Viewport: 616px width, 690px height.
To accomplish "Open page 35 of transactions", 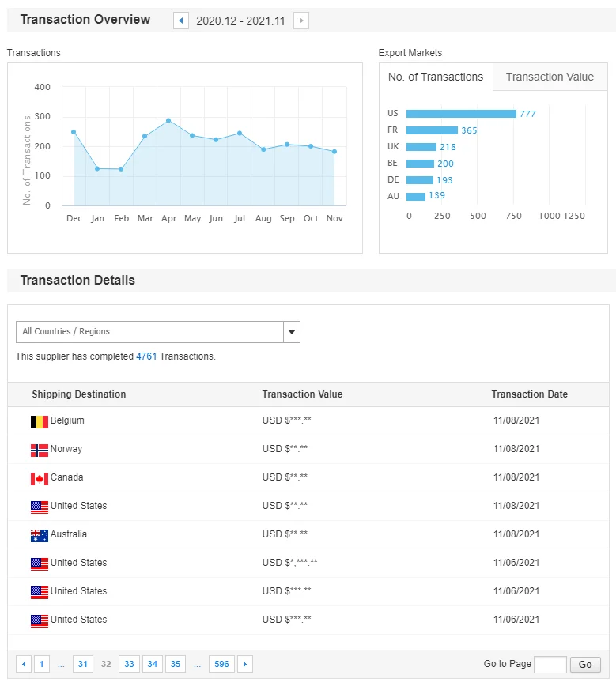I will (176, 664).
